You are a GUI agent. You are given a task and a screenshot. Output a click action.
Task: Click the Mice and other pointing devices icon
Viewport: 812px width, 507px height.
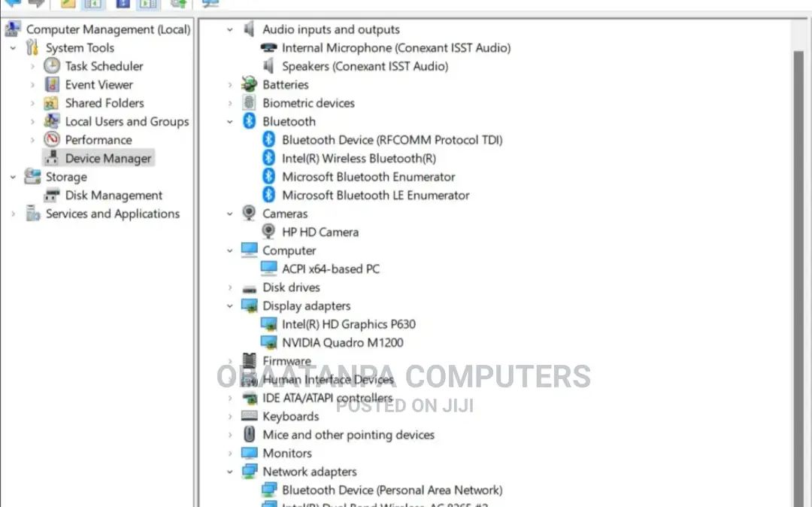pos(249,435)
